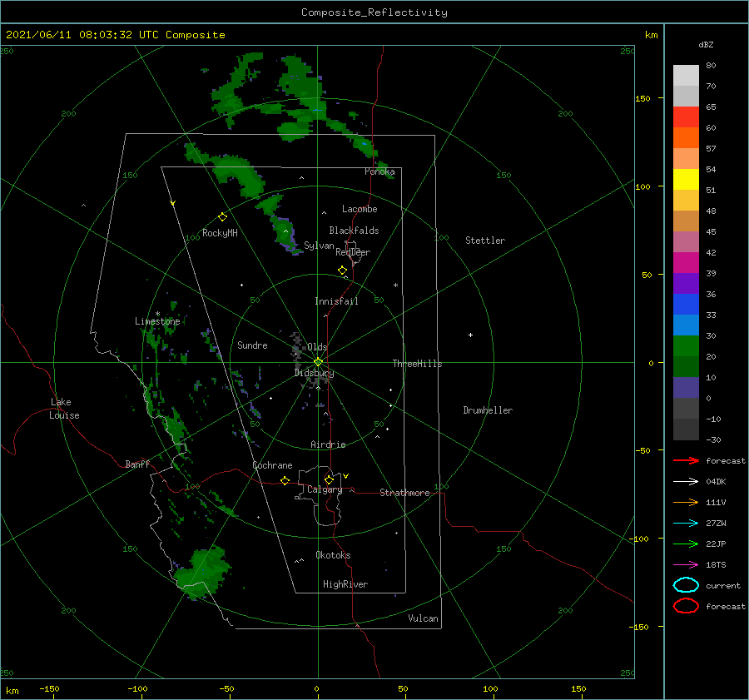Click the yellow diamond marker below Cochrane
Viewport: 749px width, 700px height.
click(x=285, y=480)
